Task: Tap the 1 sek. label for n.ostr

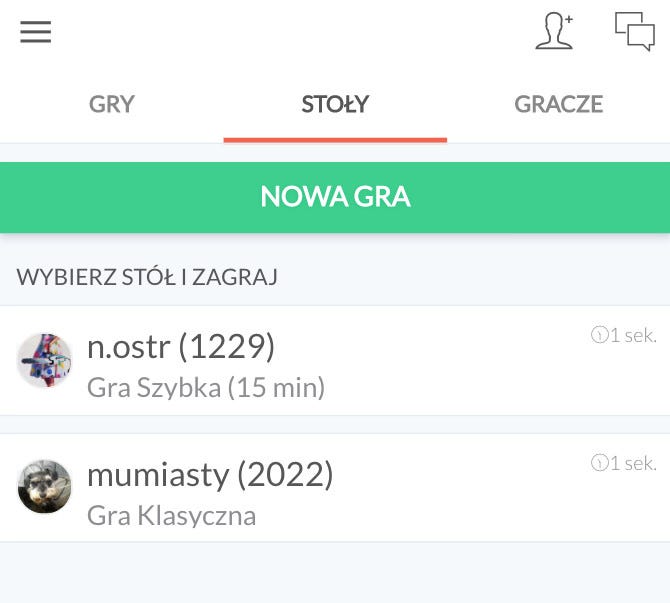Action: coord(633,335)
